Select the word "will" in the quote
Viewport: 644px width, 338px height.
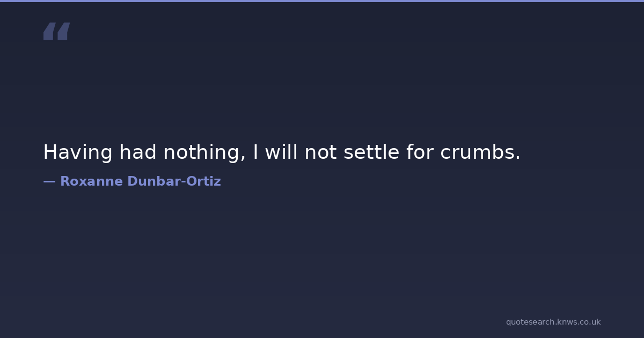[x=281, y=152]
